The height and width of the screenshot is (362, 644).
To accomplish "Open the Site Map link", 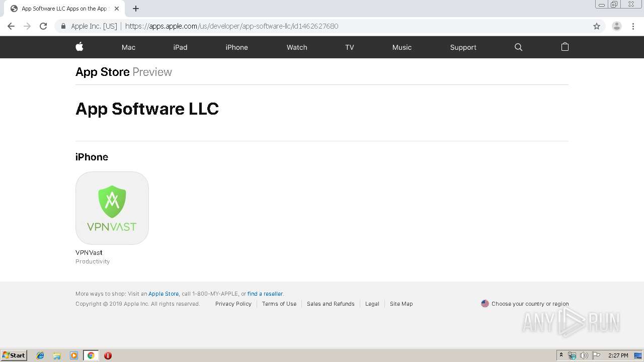I will tap(401, 304).
